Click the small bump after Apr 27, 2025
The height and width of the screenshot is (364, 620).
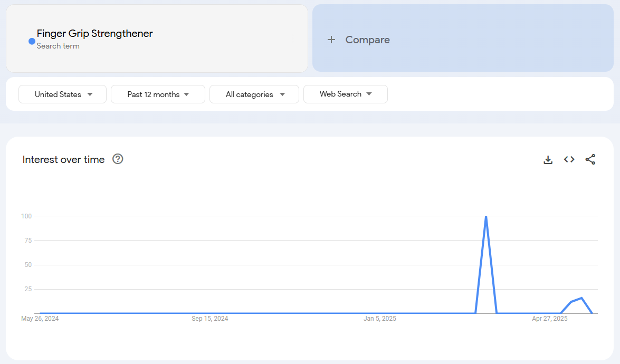pos(581,299)
